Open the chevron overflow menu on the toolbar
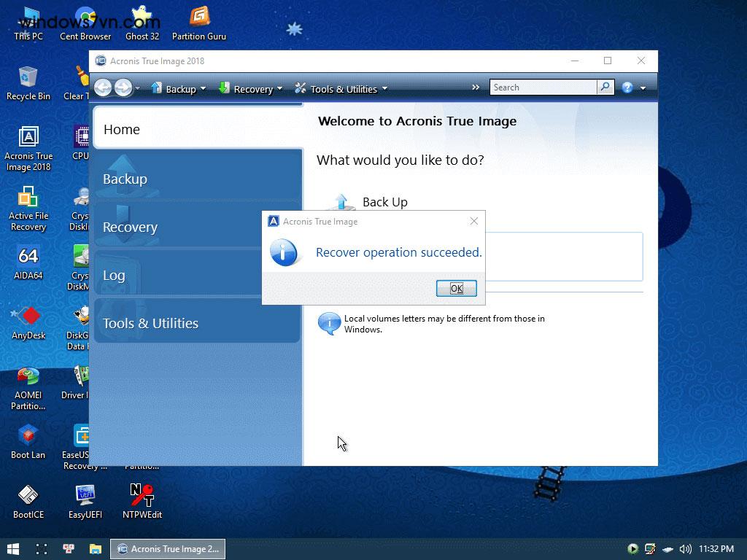Image resolution: width=747 pixels, height=560 pixels. click(475, 87)
